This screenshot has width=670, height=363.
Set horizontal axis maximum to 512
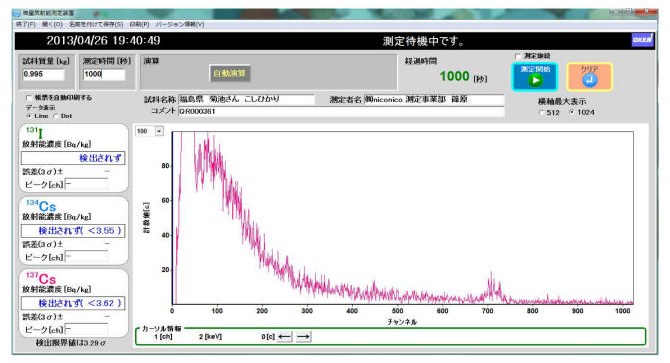(x=542, y=113)
